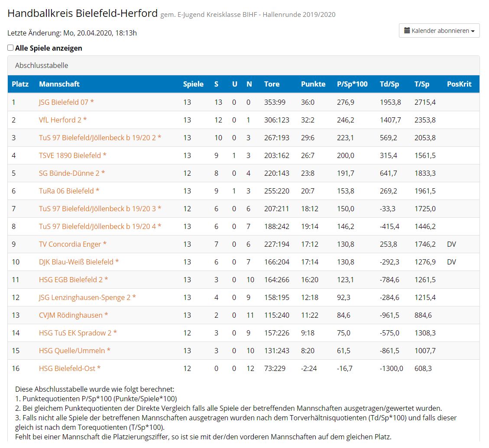
Task: Click the Tore column header
Action: point(272,84)
